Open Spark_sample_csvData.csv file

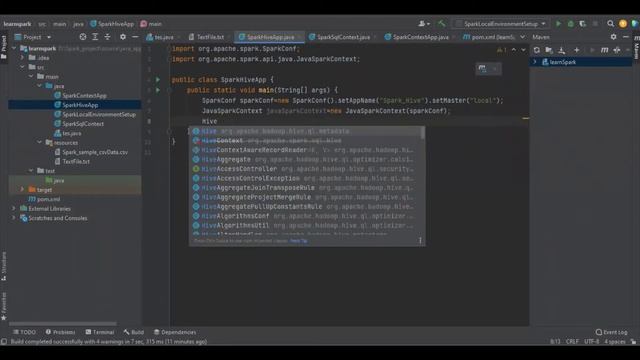click(95, 152)
